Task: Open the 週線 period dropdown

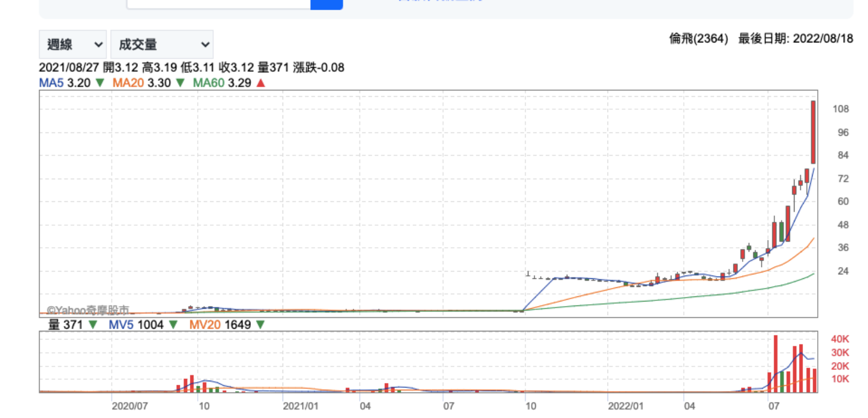Action: (72, 45)
